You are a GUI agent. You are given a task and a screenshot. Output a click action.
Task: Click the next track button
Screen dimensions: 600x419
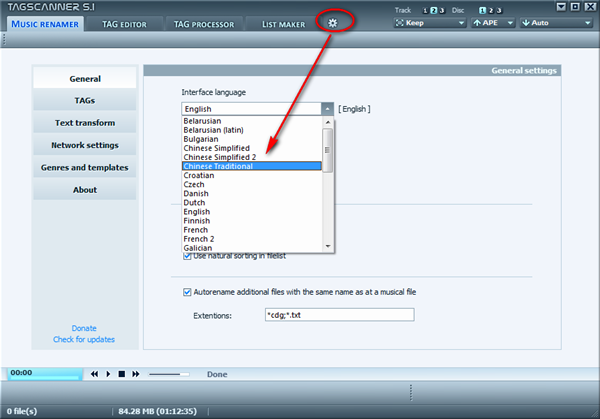point(135,374)
